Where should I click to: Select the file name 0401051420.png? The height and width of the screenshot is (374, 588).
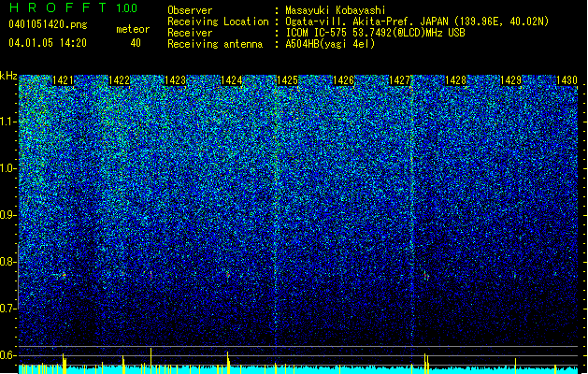48,24
